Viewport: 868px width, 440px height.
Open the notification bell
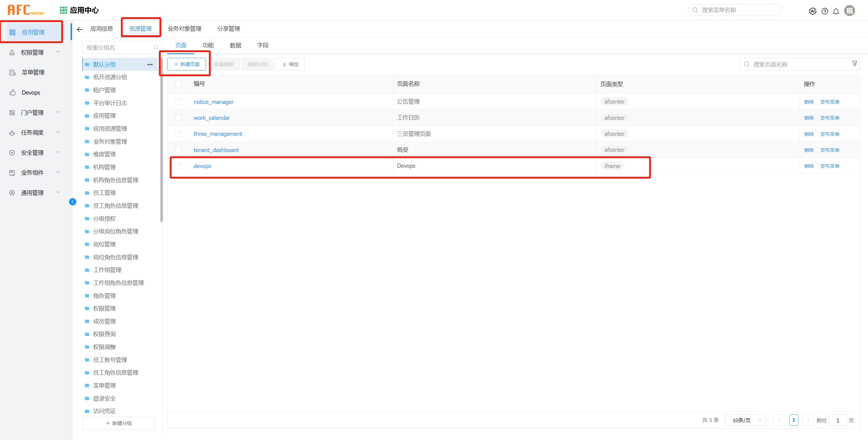click(836, 11)
